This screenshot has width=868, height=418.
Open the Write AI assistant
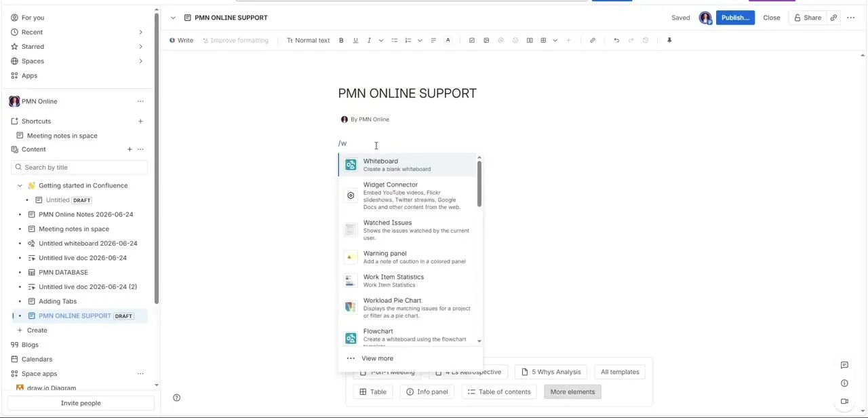(x=181, y=40)
